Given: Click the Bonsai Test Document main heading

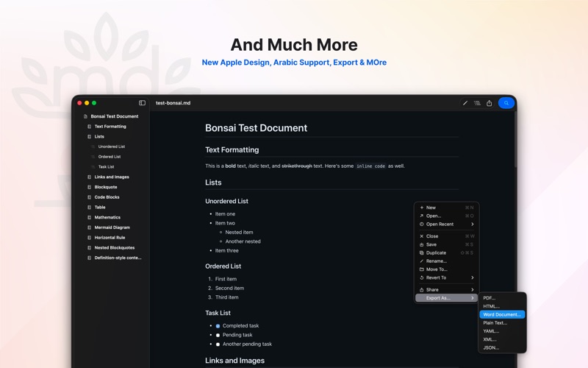Looking at the screenshot, I should pyautogui.click(x=256, y=128).
